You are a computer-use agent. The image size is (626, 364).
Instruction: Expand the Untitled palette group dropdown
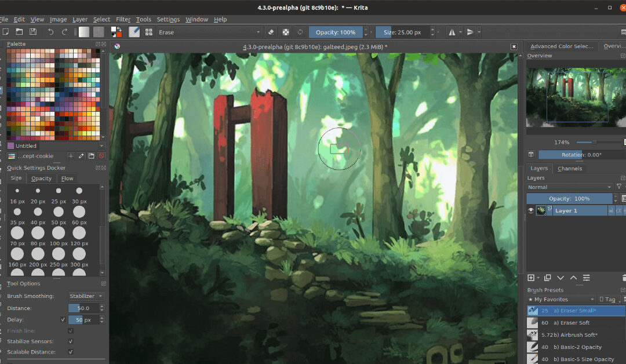point(101,146)
